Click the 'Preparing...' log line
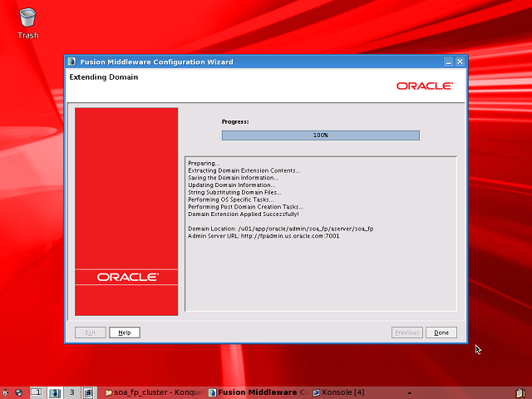Screen dimensions: 532x399 204,163
